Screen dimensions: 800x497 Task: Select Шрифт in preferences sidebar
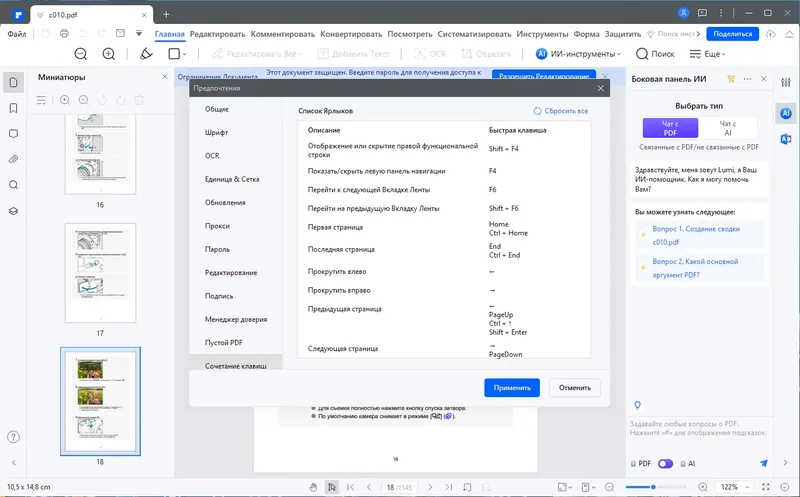tap(216, 133)
